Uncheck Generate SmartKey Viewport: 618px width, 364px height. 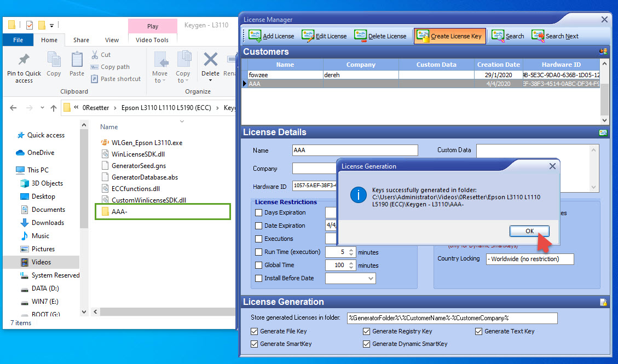point(254,344)
